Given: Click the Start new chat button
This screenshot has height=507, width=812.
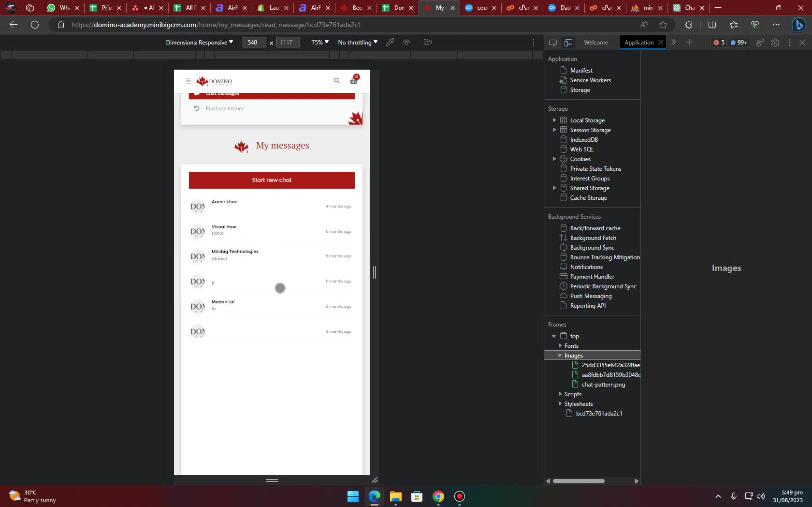Looking at the screenshot, I should click(x=272, y=180).
